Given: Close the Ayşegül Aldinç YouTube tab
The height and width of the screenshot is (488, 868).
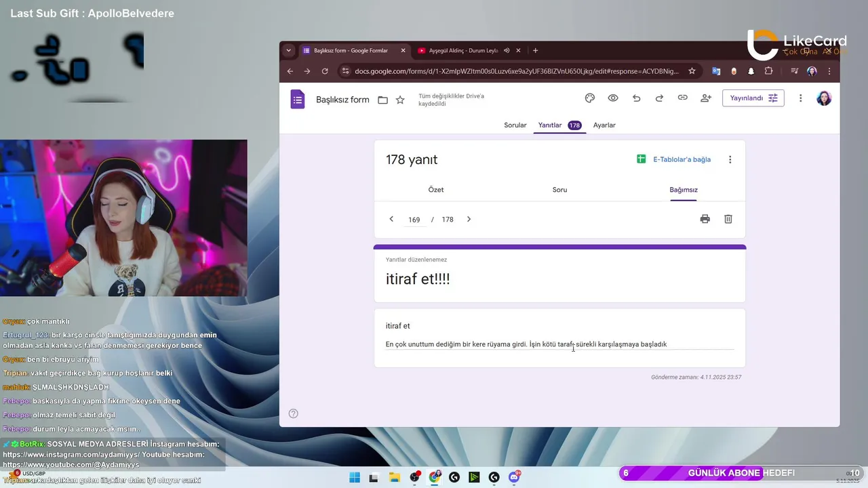Looking at the screenshot, I should [x=519, y=50].
